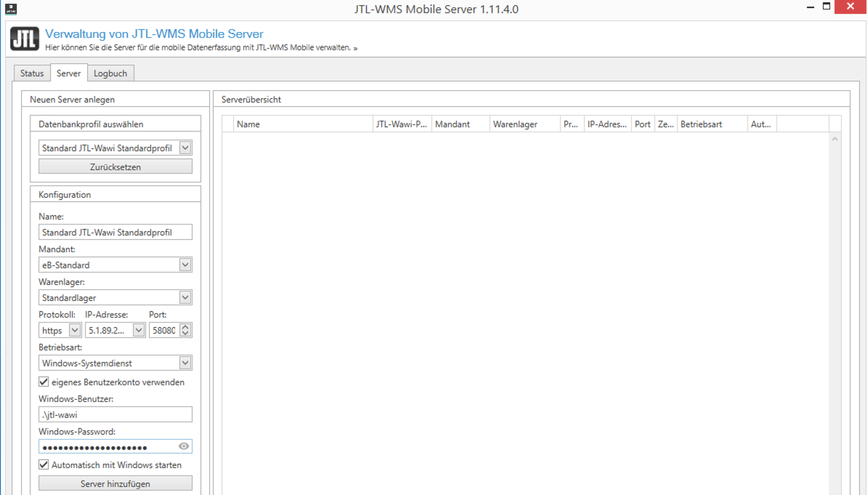Toggle 'eigenes Benutzerkonto verwenden' checkbox

[x=44, y=382]
